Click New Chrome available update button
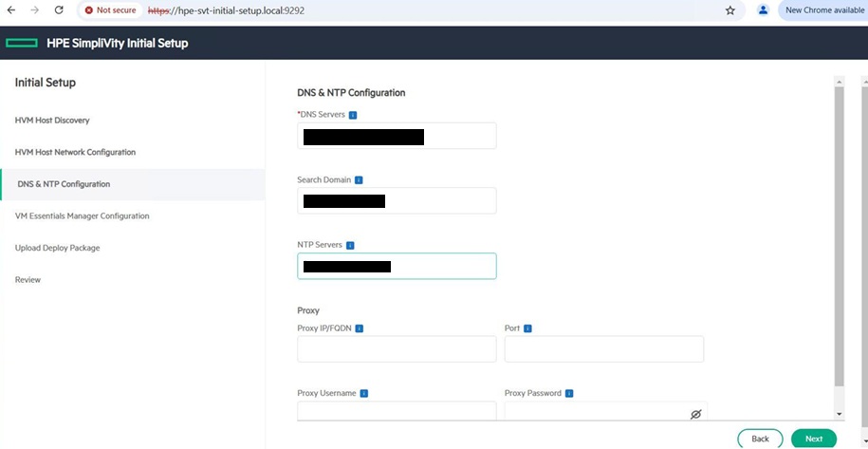This screenshot has width=868, height=449. pos(822,9)
